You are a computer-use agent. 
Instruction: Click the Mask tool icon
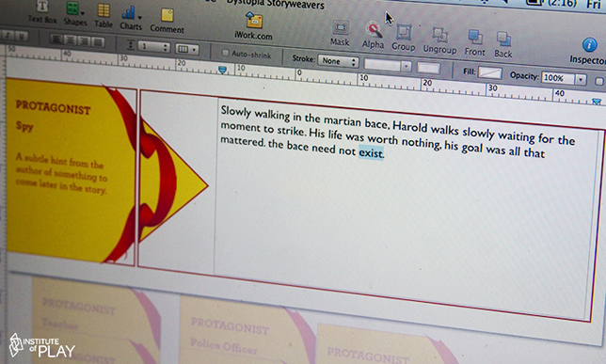[x=340, y=28]
